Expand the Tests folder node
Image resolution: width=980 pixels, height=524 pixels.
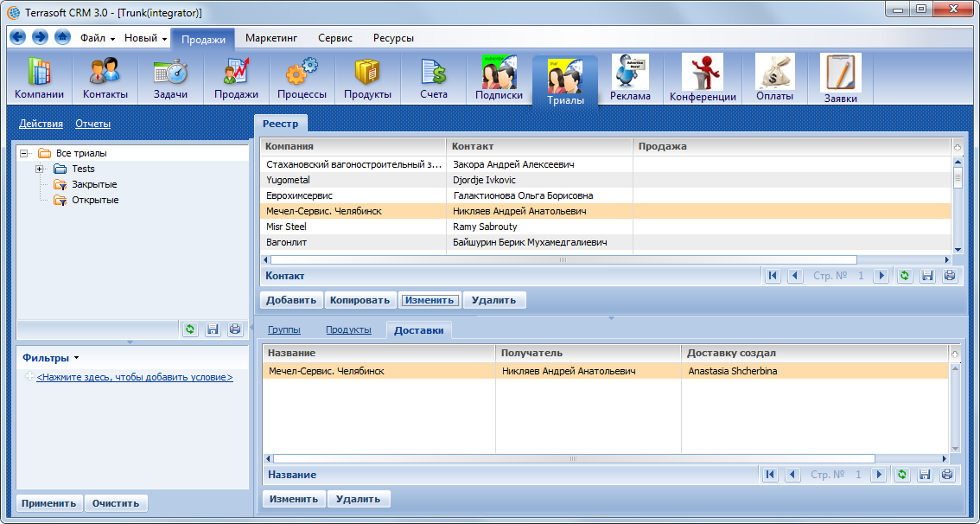[40, 169]
